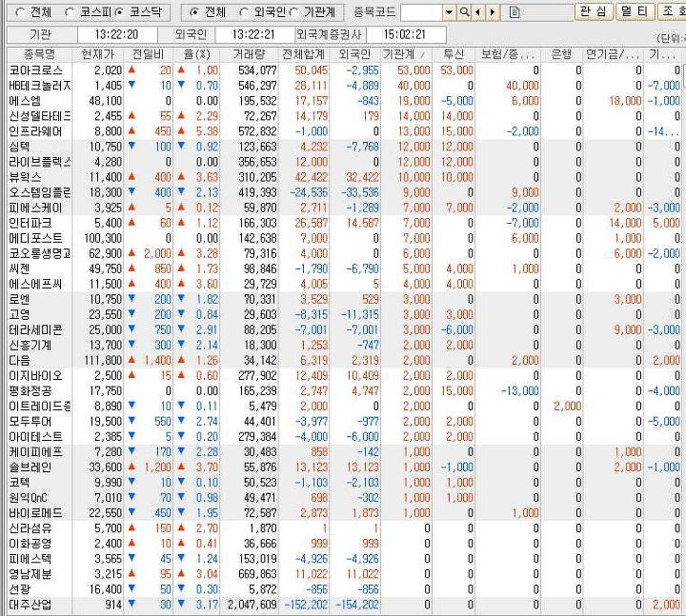Select the 코오롱생명과학 stock row
The image size is (686, 616).
346,253
